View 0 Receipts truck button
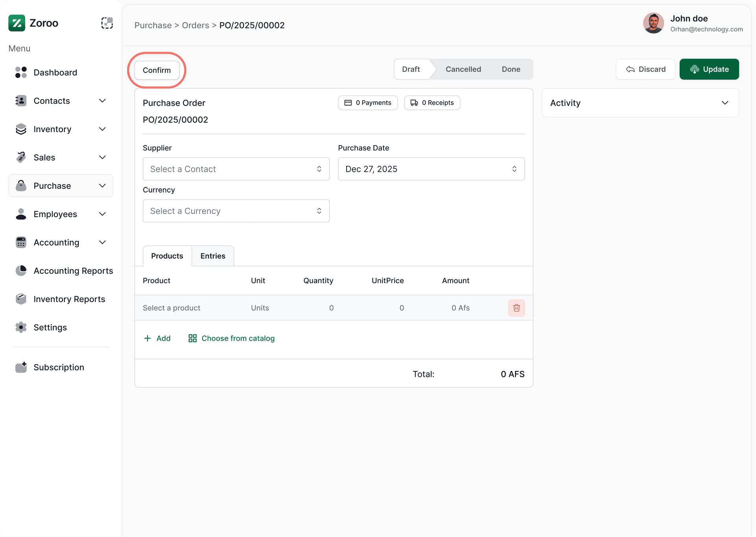This screenshot has width=756, height=537. 432,103
